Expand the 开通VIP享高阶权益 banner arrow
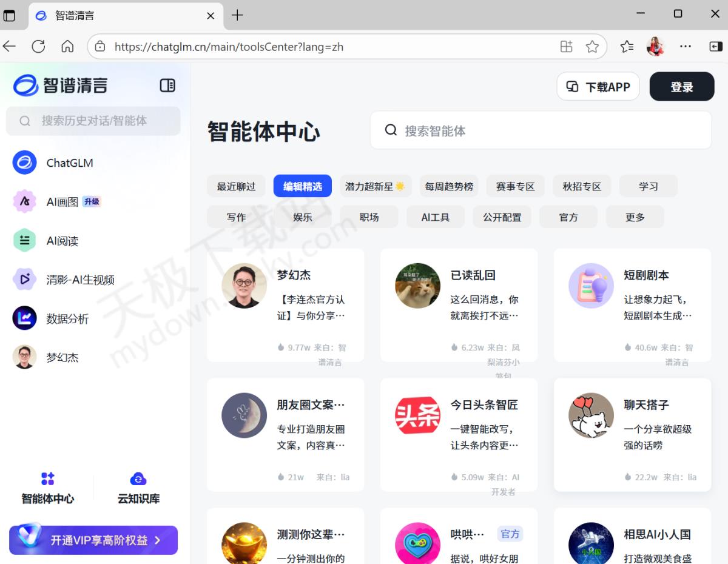 pos(158,540)
